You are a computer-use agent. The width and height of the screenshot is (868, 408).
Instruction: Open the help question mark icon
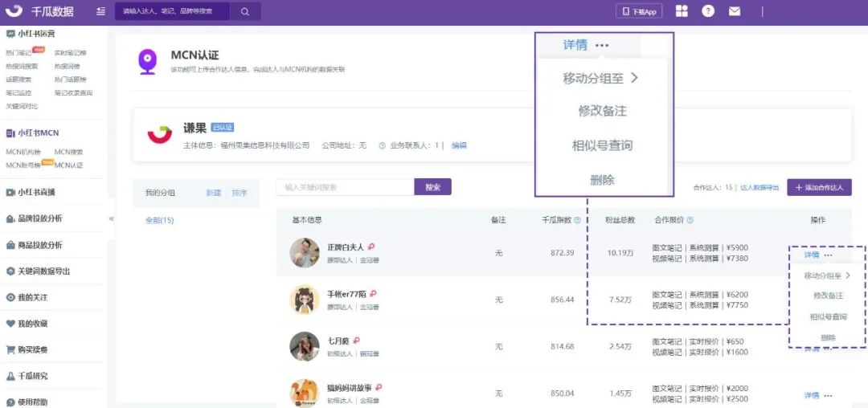pyautogui.click(x=708, y=11)
